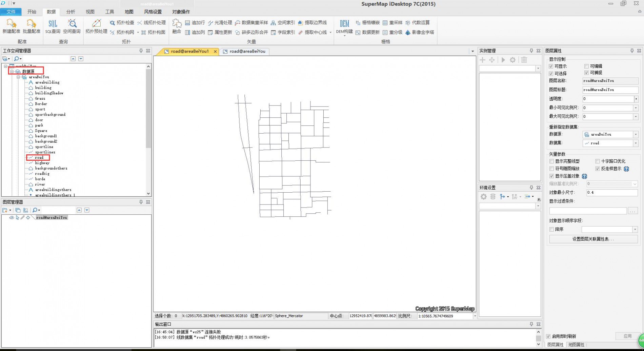Switch to the 地图属性 bottom tab
644x351 pixels.
(x=576, y=345)
